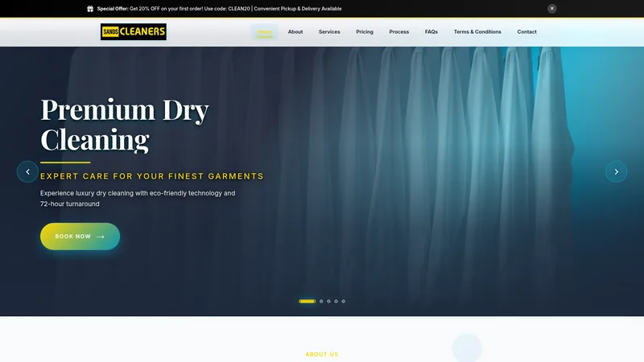The width and height of the screenshot is (644, 362).
Task: Open the Sands Cleaners logo home link
Action: tap(134, 31)
